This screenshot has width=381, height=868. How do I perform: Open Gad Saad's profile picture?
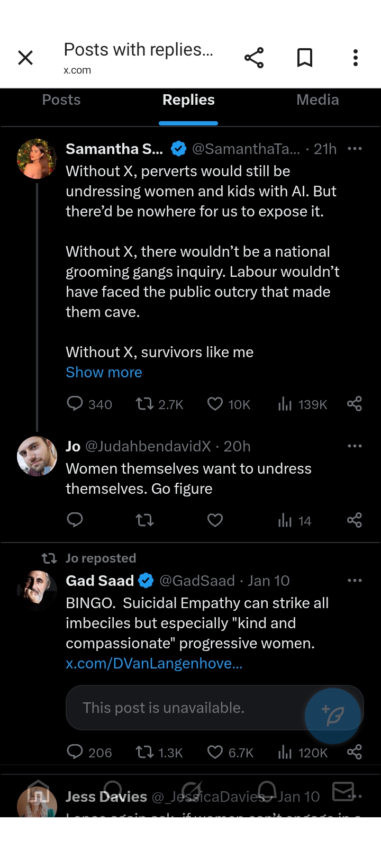(37, 590)
